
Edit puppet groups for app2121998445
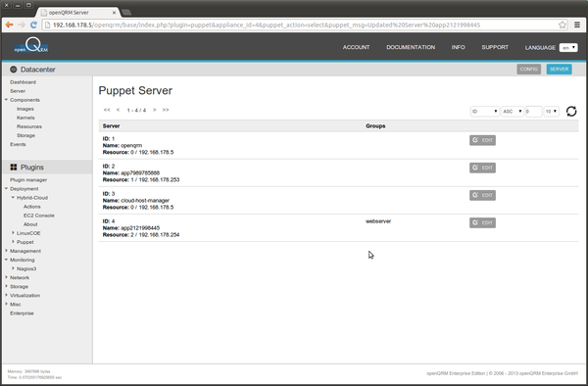coord(482,222)
